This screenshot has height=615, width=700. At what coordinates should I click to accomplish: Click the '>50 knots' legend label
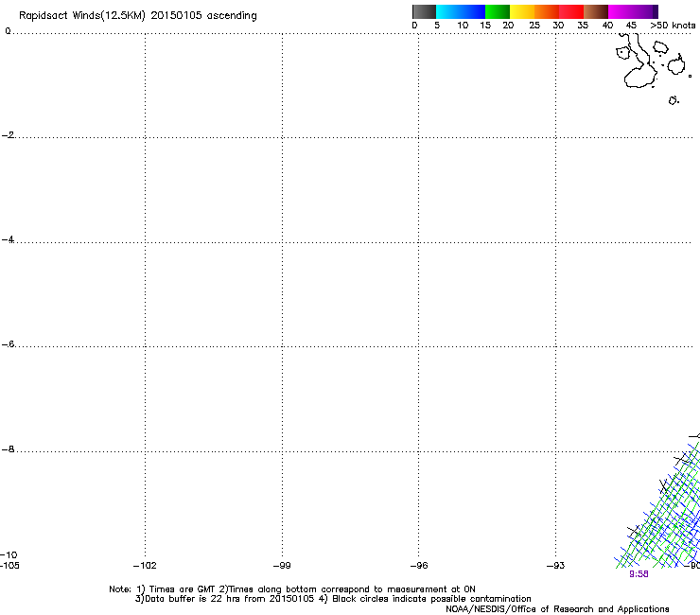click(x=673, y=26)
